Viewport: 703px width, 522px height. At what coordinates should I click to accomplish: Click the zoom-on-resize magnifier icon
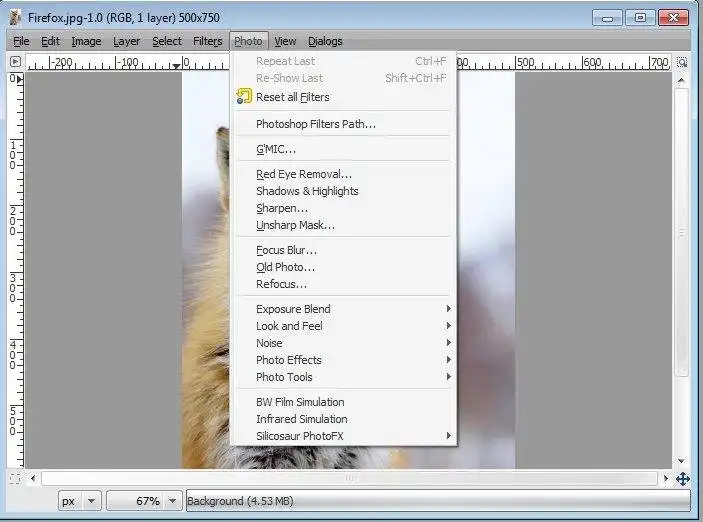(x=682, y=62)
